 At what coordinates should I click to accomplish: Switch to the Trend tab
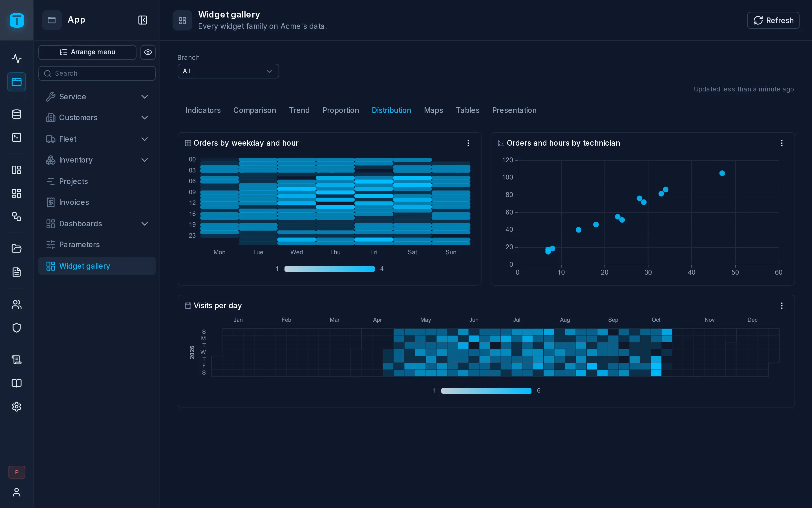coord(299,110)
